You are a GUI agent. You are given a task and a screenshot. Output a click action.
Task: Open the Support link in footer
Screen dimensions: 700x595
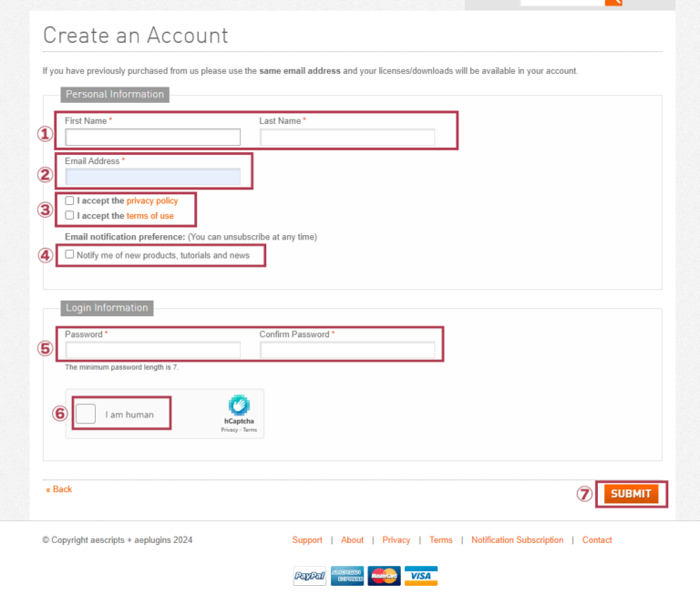(307, 540)
